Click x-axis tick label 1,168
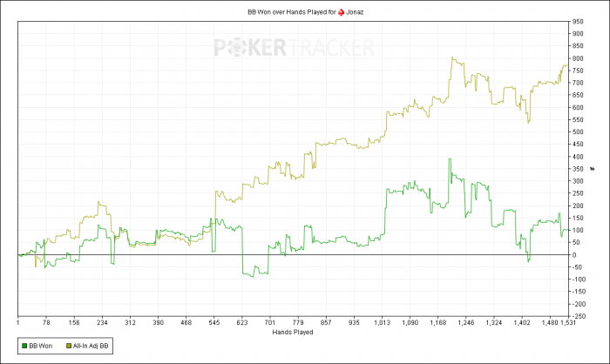 coord(437,322)
